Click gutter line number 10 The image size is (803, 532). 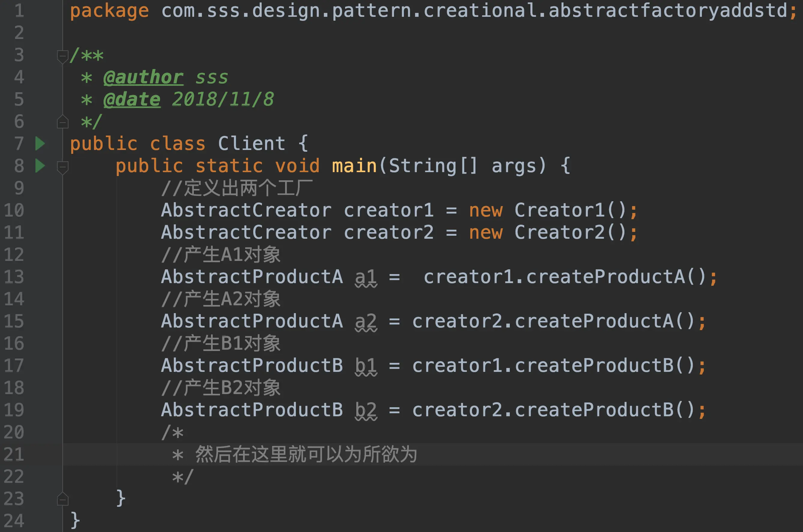[x=14, y=210]
